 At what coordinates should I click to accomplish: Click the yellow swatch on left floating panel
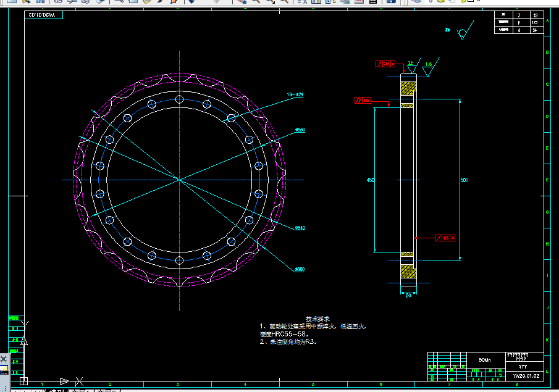click(4, 369)
